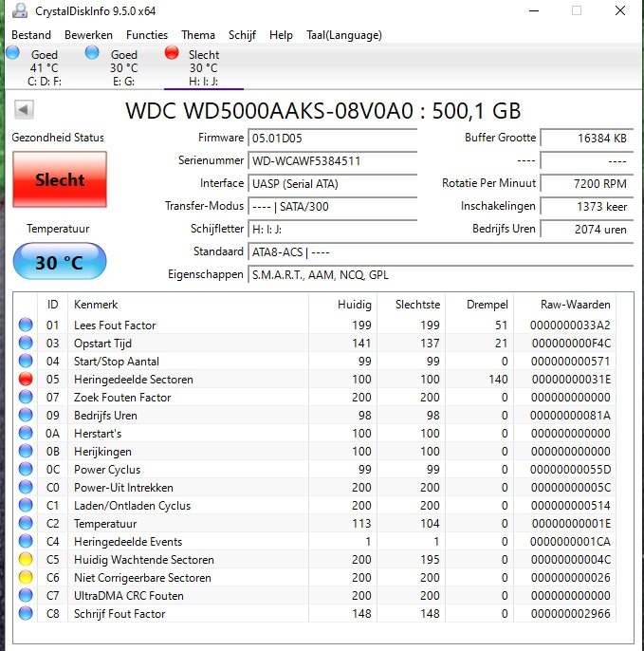Click the status icon for Lees Fout Factor
This screenshot has width=644, height=651.
coord(26,325)
